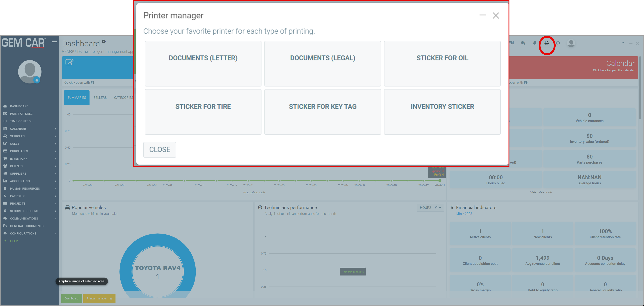Open Point of Sale in the sidebar
This screenshot has height=306, width=644.
21,114
